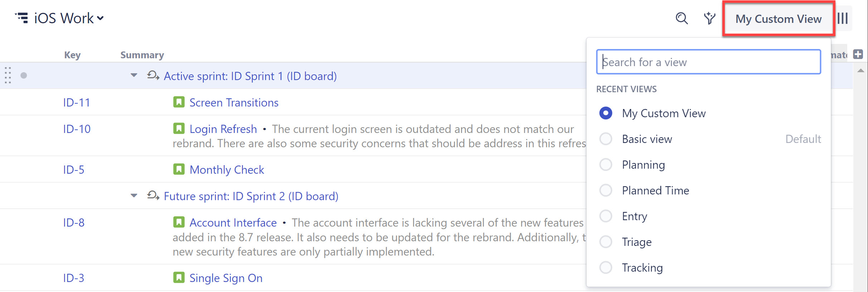This screenshot has height=292, width=868.
Task: Open the Monthly Check issue
Action: tap(227, 169)
